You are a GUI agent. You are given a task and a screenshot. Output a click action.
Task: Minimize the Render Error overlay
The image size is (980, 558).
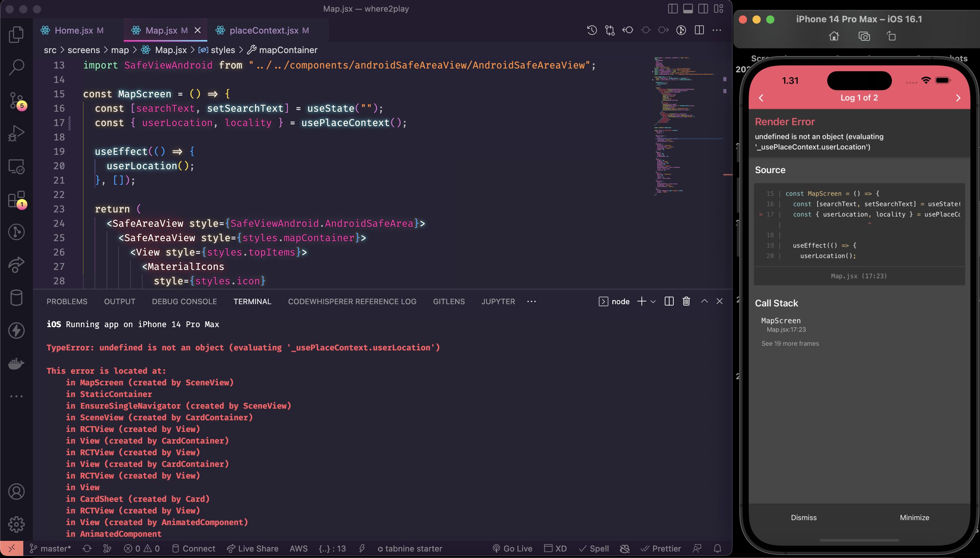915,517
